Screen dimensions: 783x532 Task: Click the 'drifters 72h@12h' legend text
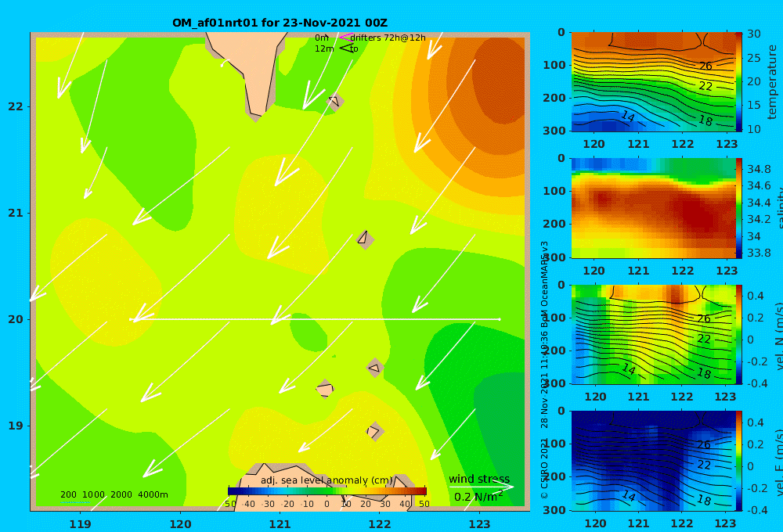(x=388, y=38)
